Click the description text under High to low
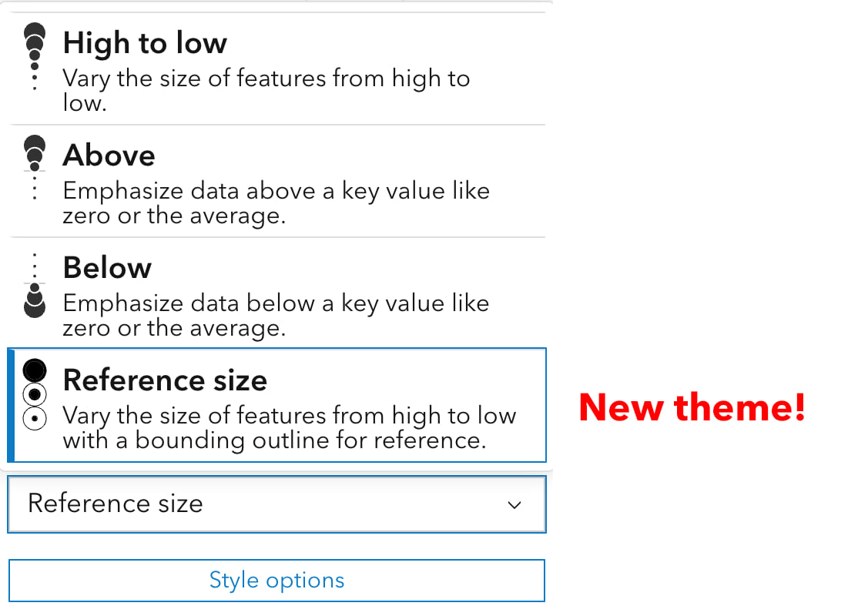The image size is (868, 616). tap(266, 90)
